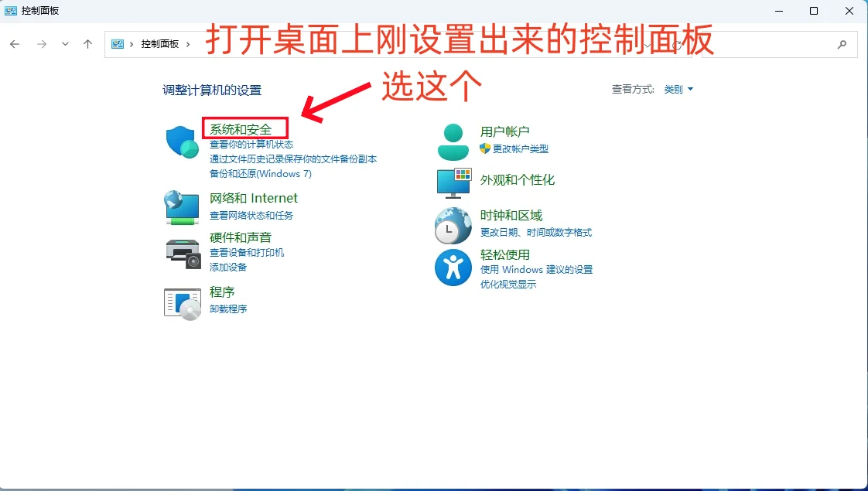868x491 pixels.
Task: Open the 类别 view-by dropdown
Action: tap(675, 89)
